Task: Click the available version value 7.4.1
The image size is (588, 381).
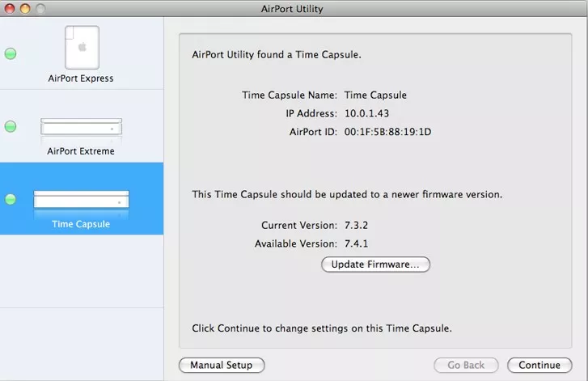Action: click(x=356, y=243)
